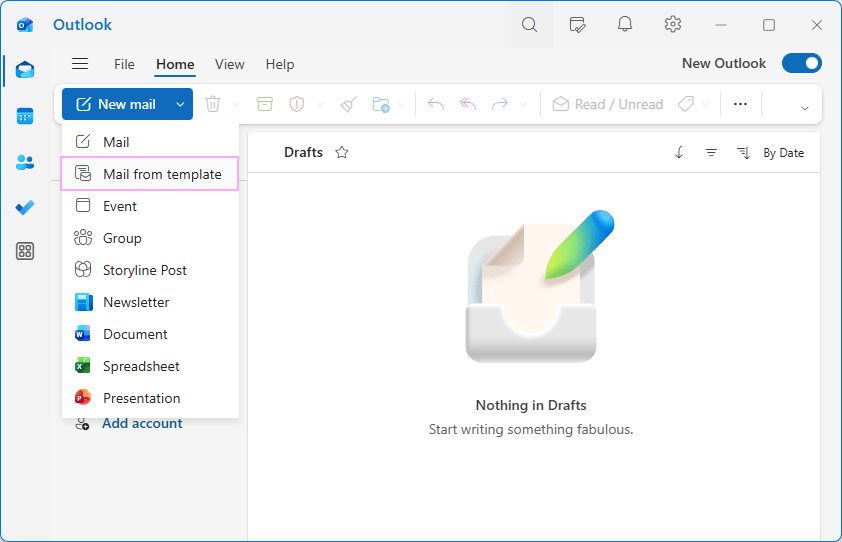Screen dimensions: 842x542
Task: Open the notifications bell
Action: (625, 24)
